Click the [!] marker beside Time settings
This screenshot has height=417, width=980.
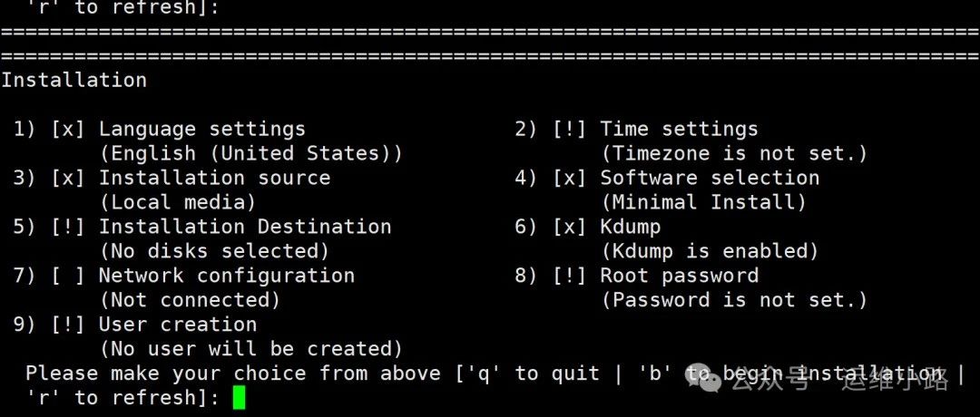coord(569,130)
